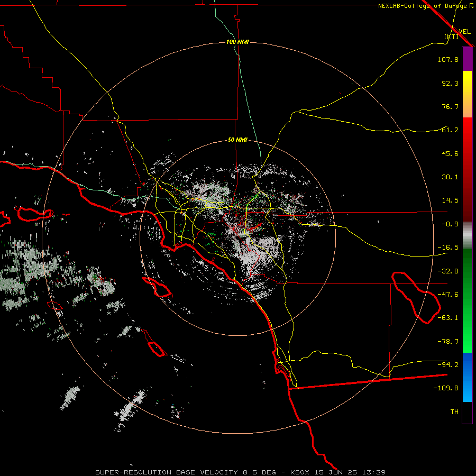Viewport: 476px width, 476px height.
Task: Select the San Clemente Island outline
Action: pos(157,349)
